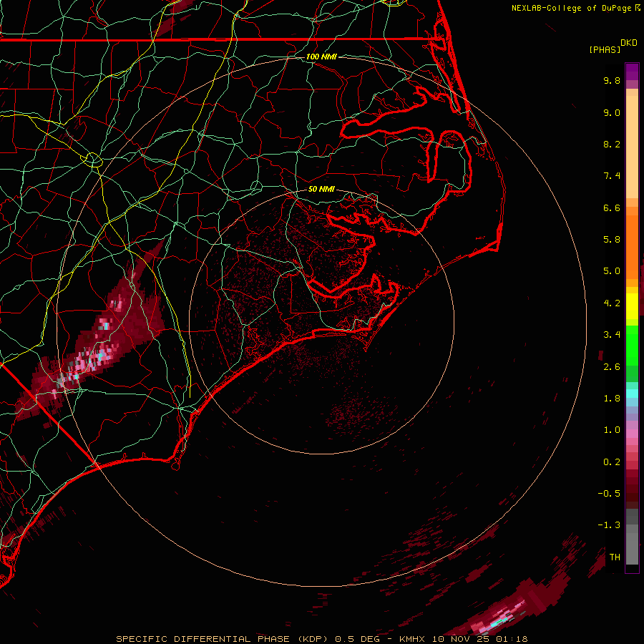644x644 pixels.
Task: Click the 8.2 value on the color scale
Action: click(612, 144)
